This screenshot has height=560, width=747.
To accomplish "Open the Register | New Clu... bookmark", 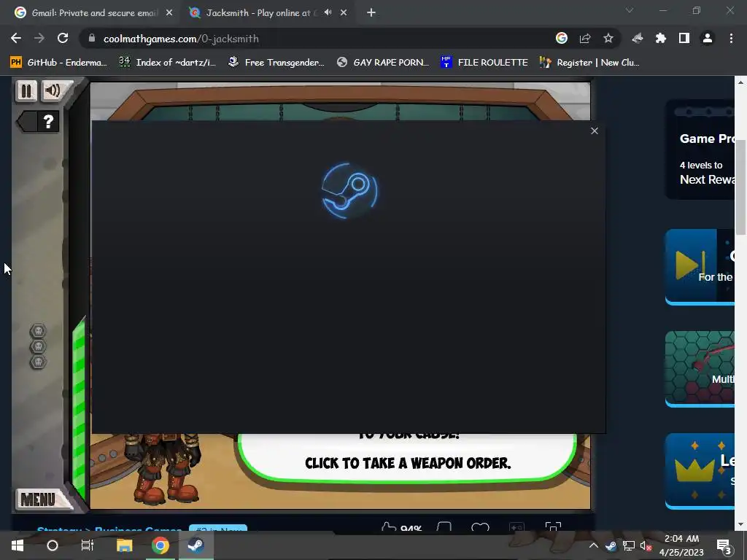I will [589, 63].
